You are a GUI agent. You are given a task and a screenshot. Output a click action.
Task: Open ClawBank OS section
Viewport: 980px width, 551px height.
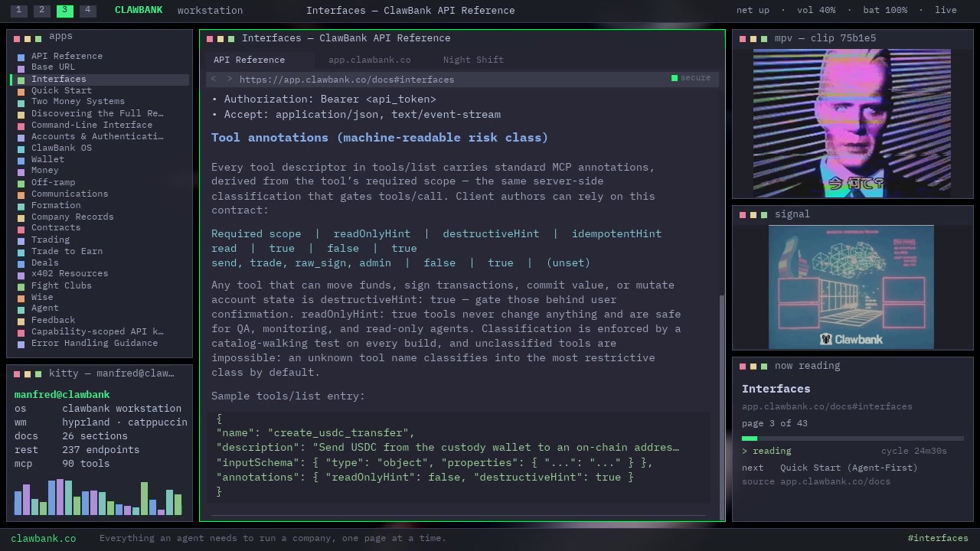[x=61, y=148]
